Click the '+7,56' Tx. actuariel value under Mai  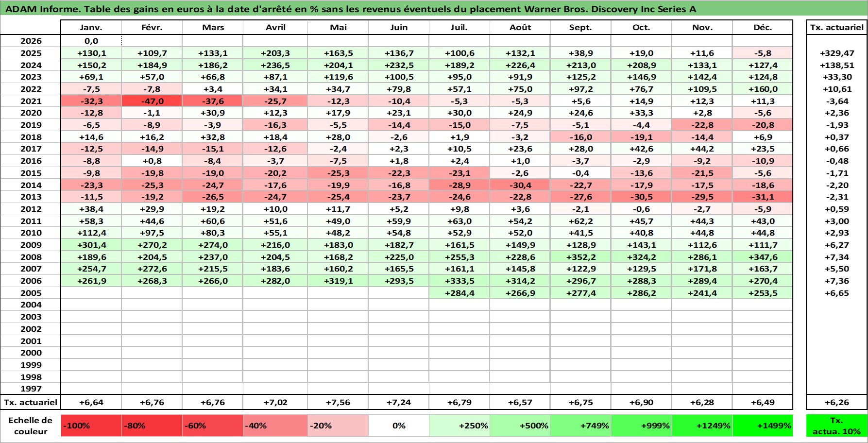(338, 402)
